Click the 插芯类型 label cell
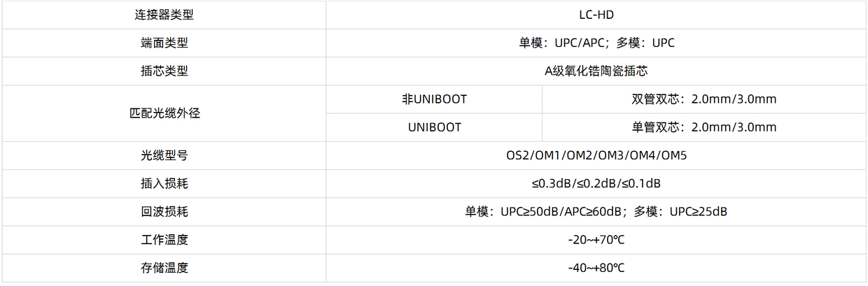Screen dimensions: 868x286 (x=164, y=71)
